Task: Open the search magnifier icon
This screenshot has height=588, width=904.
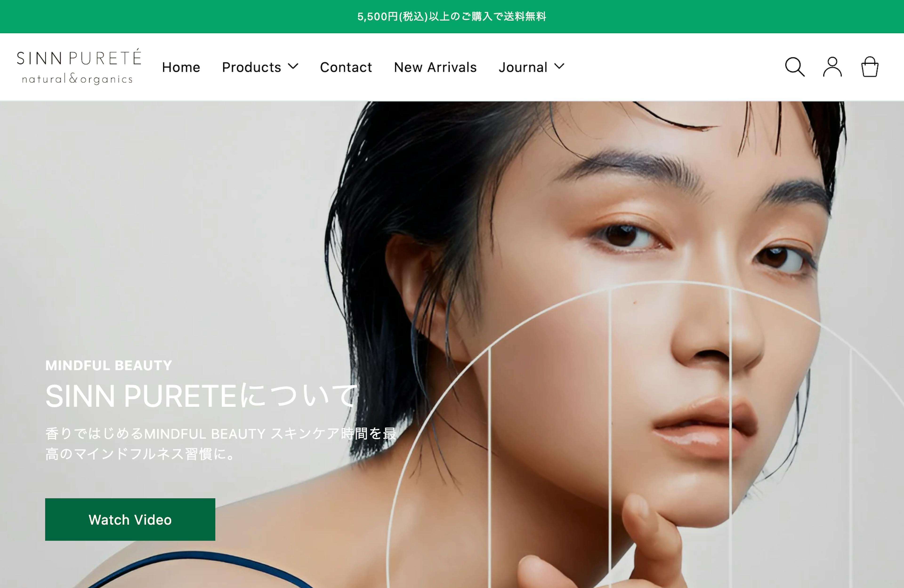Action: click(x=795, y=67)
